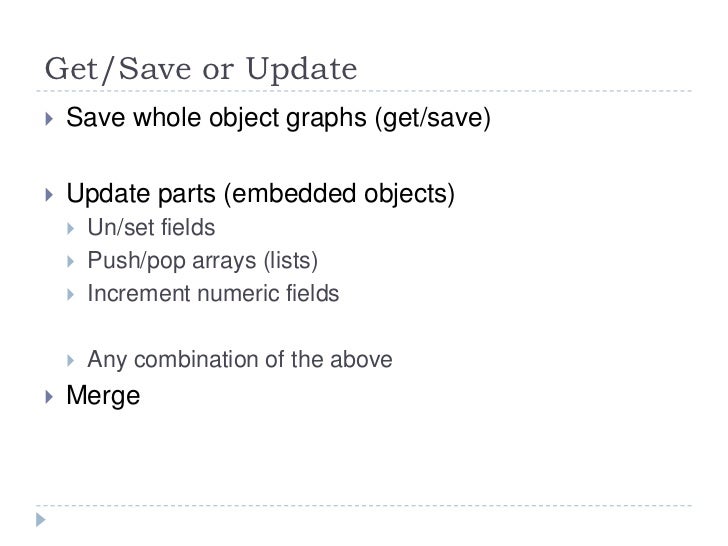Viewport: 728px width, 546px height.
Task: Select the bullet arrow next to Merge
Action: [49, 396]
